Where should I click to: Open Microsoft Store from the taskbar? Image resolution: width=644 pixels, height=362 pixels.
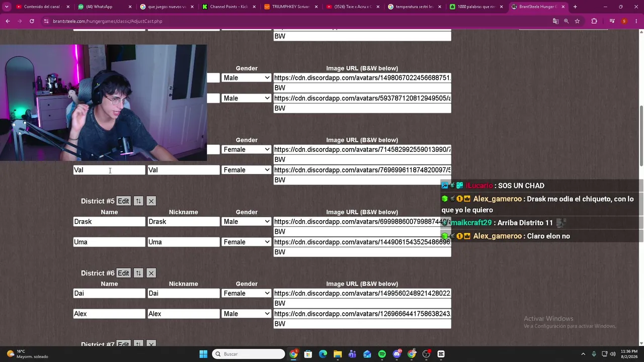click(x=308, y=354)
